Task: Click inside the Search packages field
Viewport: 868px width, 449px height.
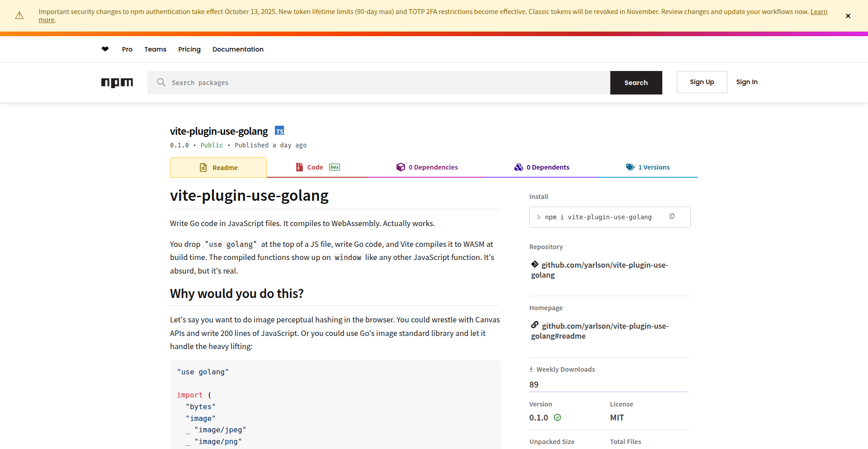Action: (x=316, y=82)
